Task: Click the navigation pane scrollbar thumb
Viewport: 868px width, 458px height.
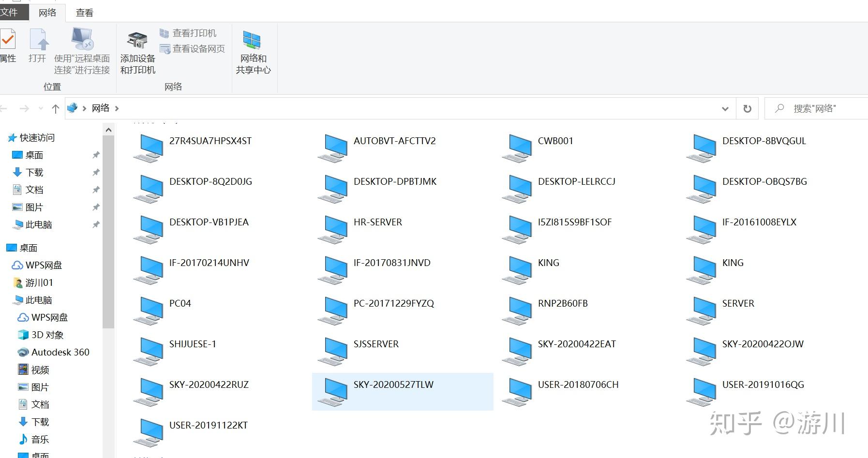Action: click(108, 232)
